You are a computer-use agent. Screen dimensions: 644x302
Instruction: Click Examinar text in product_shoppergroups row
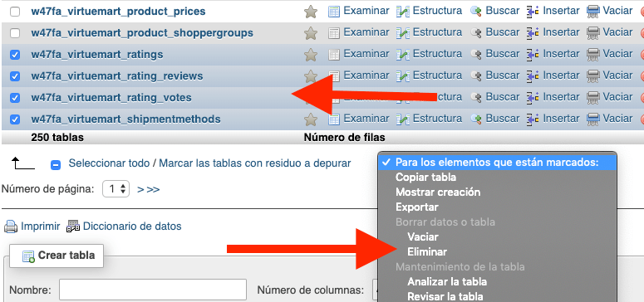point(366,32)
